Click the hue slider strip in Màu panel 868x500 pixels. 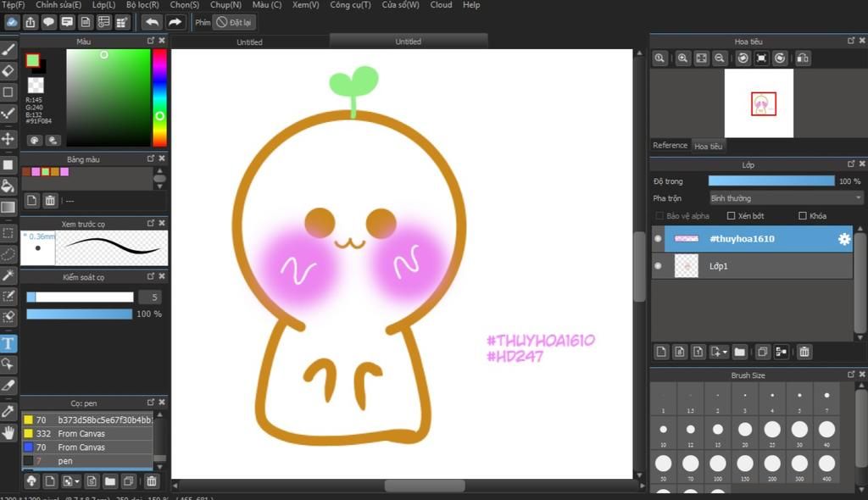160,97
